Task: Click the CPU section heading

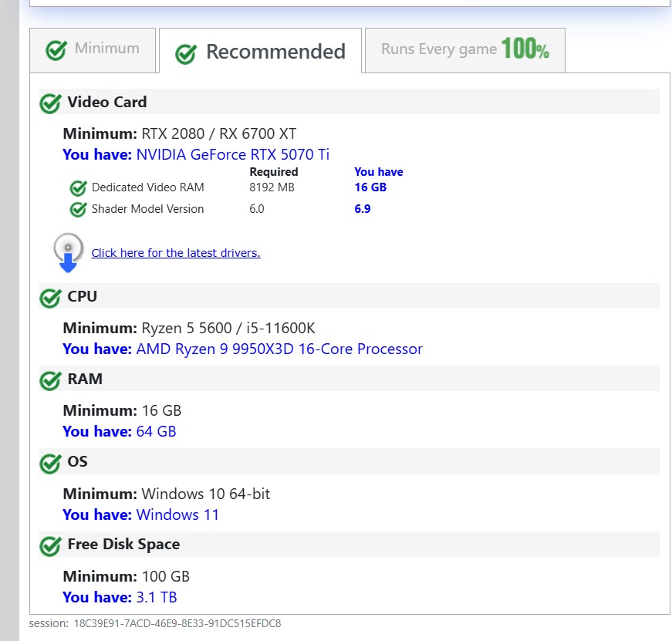Action: click(x=83, y=296)
